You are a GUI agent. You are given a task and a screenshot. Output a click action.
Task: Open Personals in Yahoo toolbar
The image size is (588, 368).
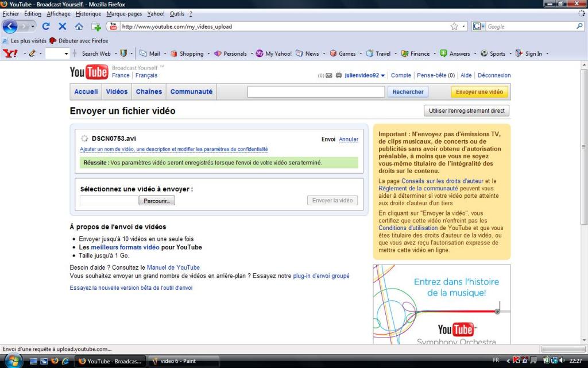231,53
